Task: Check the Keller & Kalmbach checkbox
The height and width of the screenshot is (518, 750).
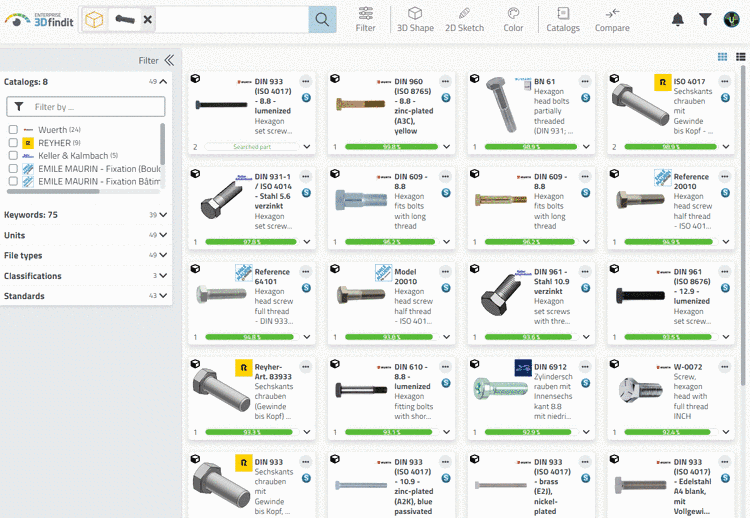Action: tap(13, 155)
